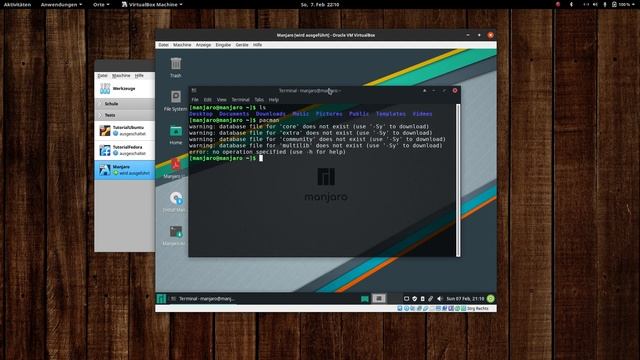Click the volume speaker icon in guest tray
640x360 pixels.
[x=440, y=299]
